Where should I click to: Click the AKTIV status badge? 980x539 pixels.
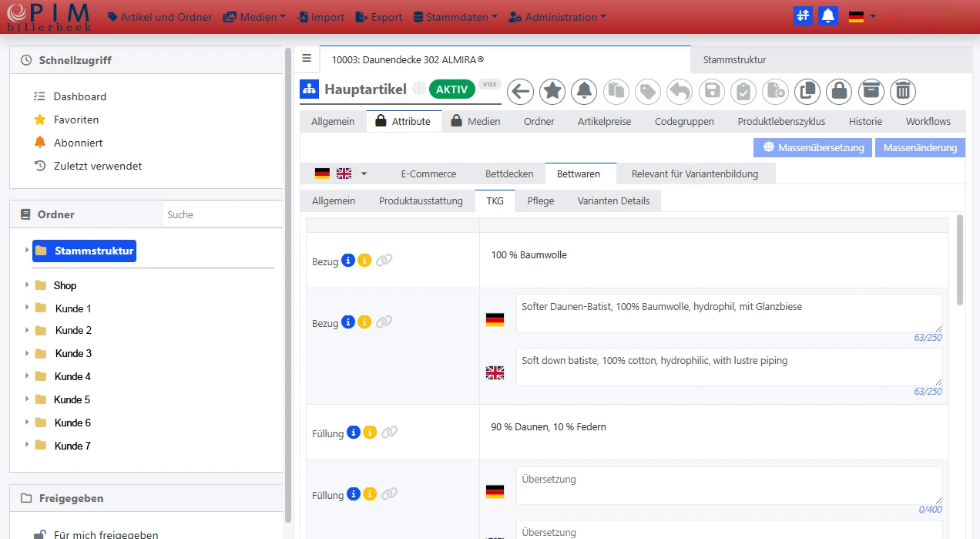pos(452,89)
